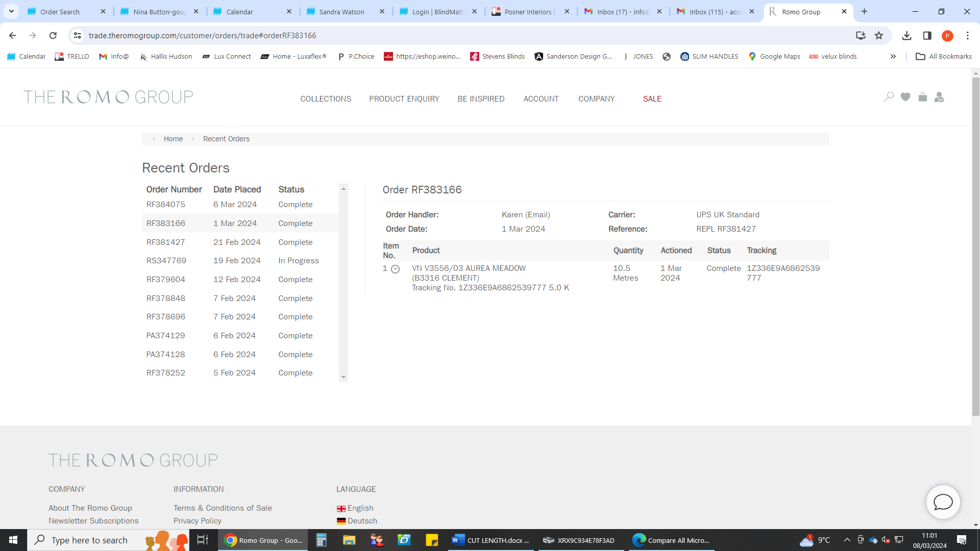The image size is (980, 551).
Task: Open the COLLECTIONS menu
Action: pos(326,99)
